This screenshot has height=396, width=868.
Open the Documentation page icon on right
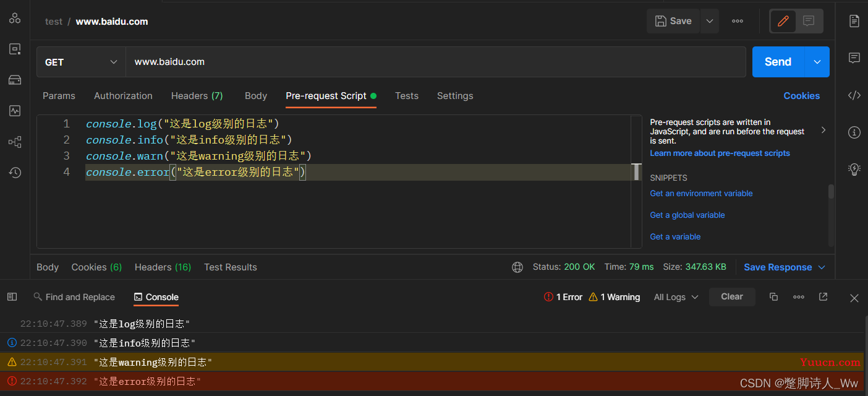pyautogui.click(x=854, y=21)
